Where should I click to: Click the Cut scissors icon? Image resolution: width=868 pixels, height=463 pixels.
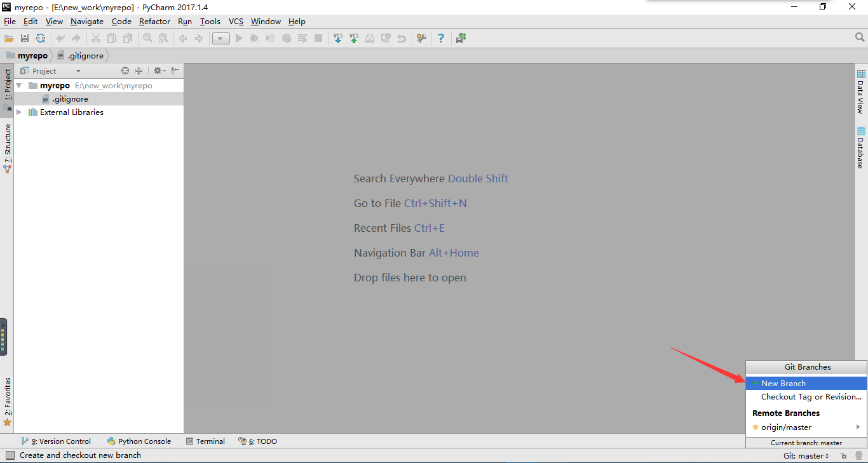pos(96,39)
